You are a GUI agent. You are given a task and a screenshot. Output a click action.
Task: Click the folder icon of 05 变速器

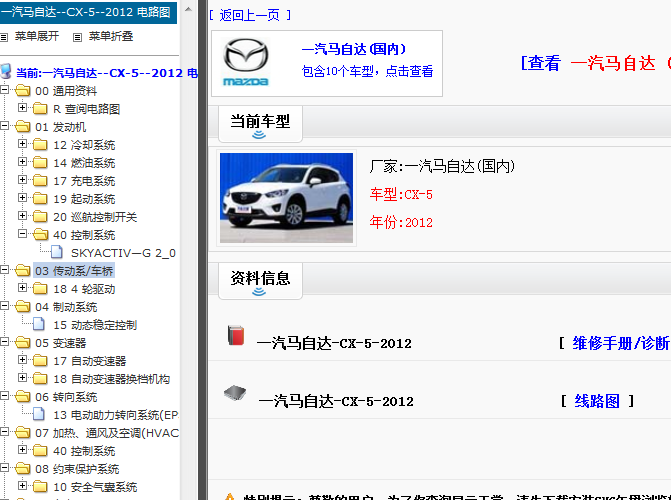22,342
